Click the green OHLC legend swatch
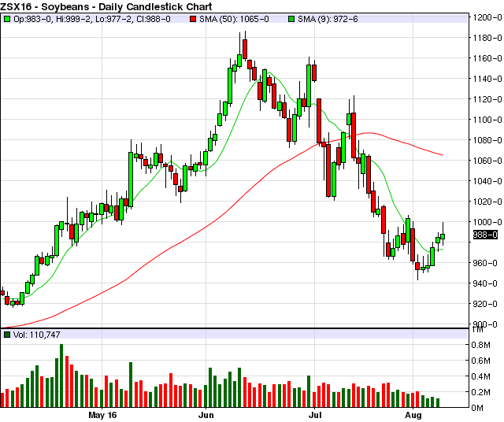 coord(7,19)
